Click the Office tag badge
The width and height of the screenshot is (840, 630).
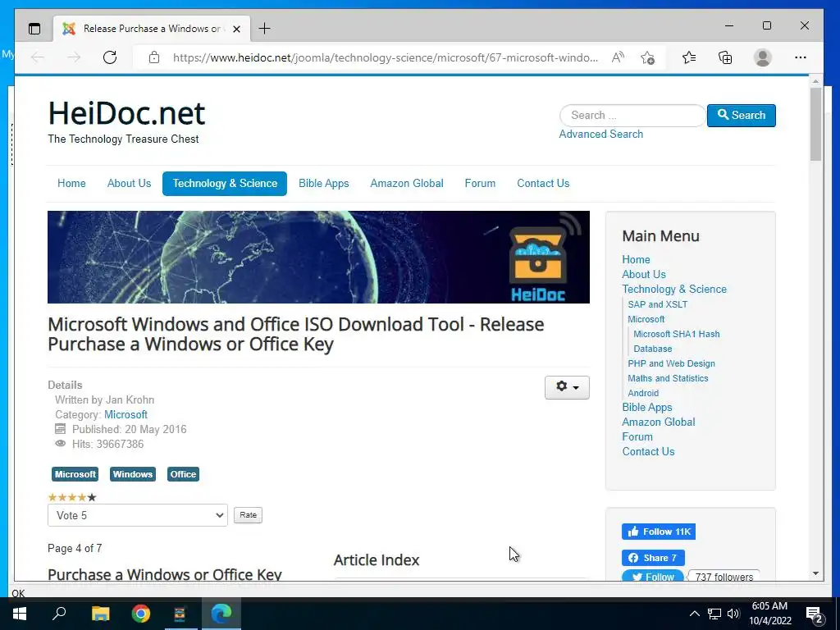(x=183, y=474)
